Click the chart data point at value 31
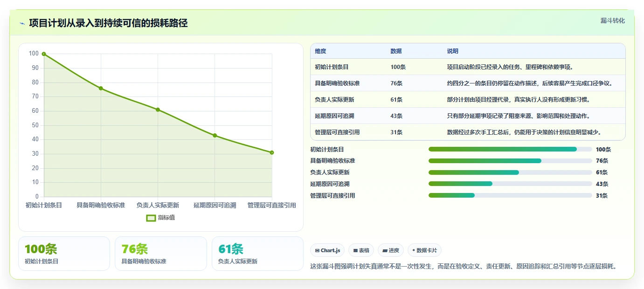 tap(272, 152)
